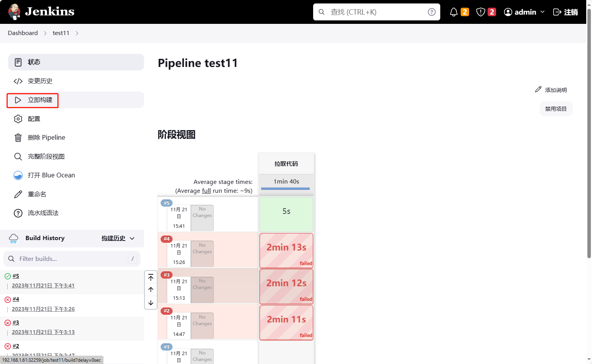Click the 查找 search input field
The width and height of the screenshot is (592, 364).
click(x=377, y=12)
